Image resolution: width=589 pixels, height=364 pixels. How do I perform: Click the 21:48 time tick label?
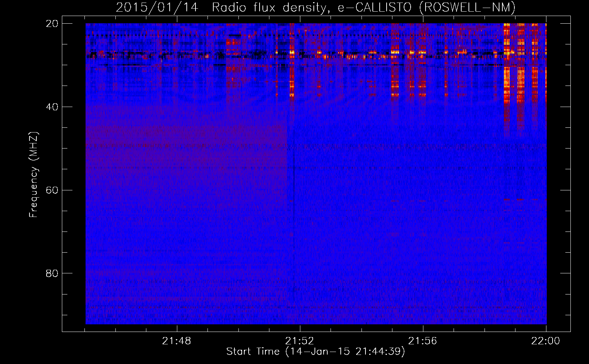177,341
